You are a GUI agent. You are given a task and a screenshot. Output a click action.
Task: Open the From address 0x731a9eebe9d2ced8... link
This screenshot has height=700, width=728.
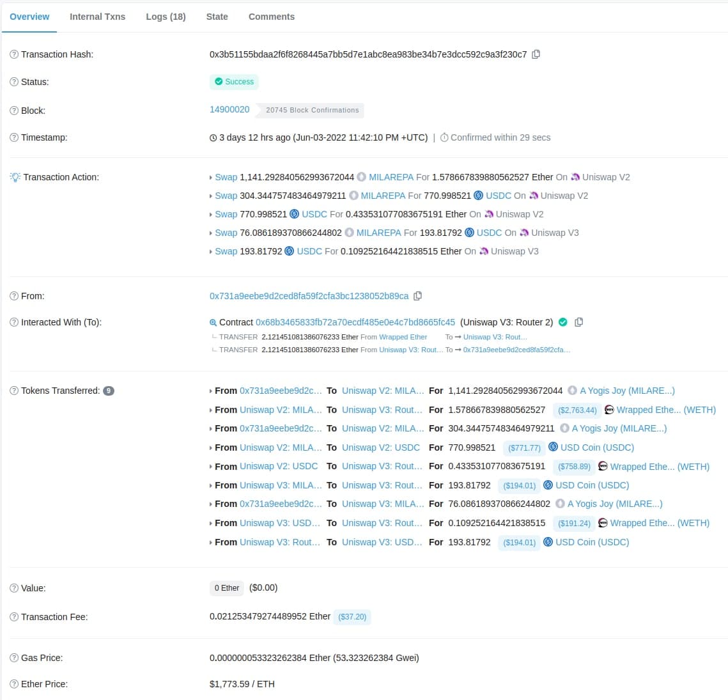(309, 296)
